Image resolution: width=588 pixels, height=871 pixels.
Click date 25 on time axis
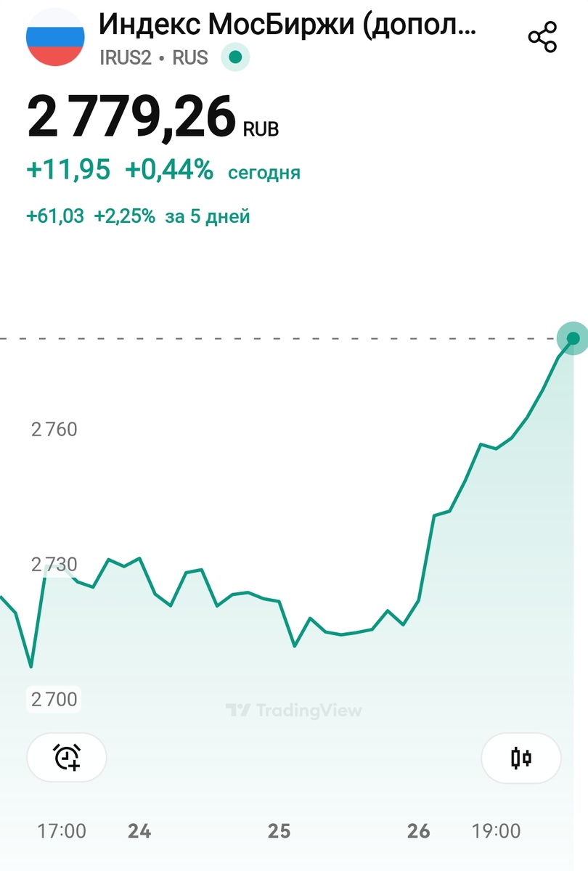click(x=279, y=830)
